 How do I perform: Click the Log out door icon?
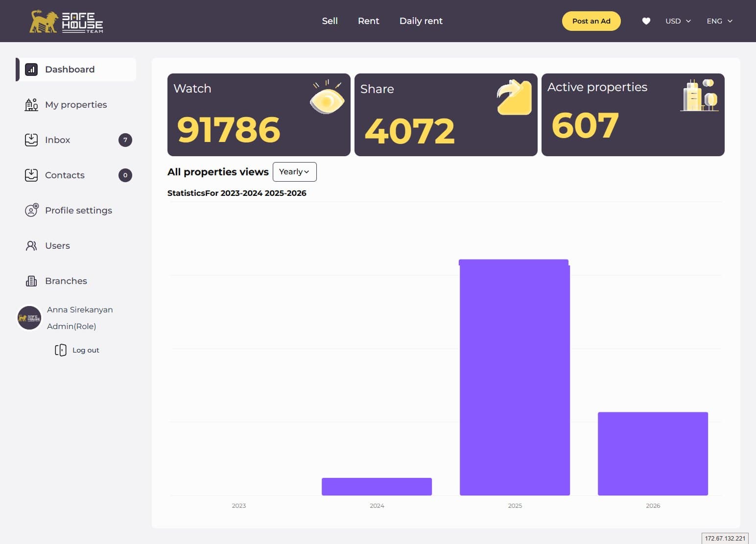(61, 350)
